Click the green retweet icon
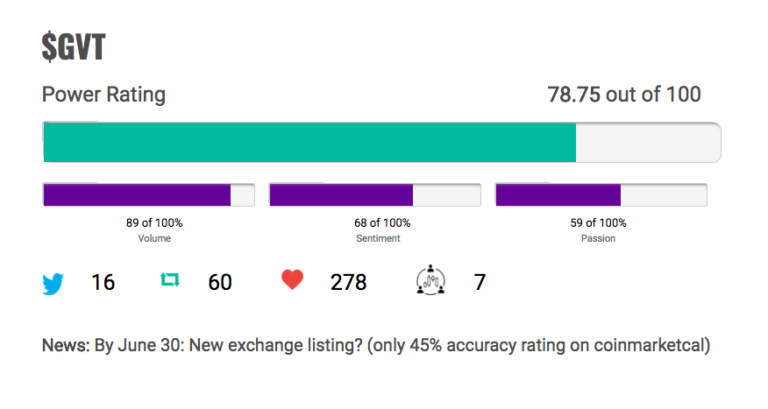The image size is (768, 409). 170,280
